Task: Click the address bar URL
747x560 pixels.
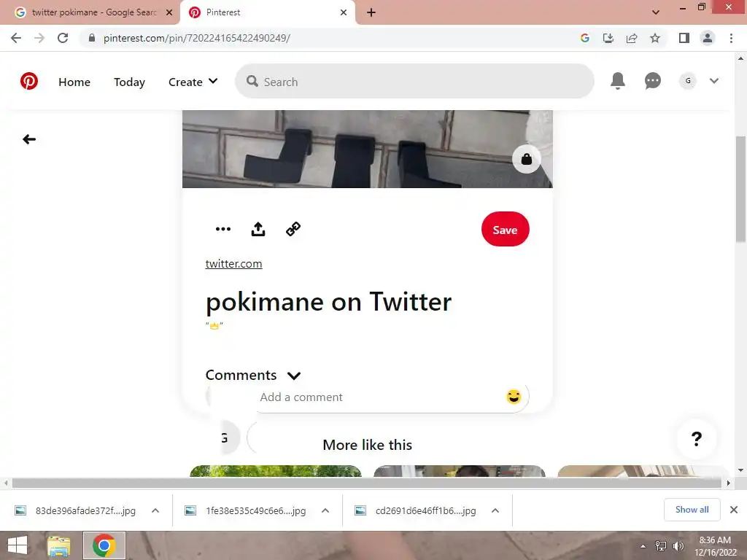Action: pos(197,38)
